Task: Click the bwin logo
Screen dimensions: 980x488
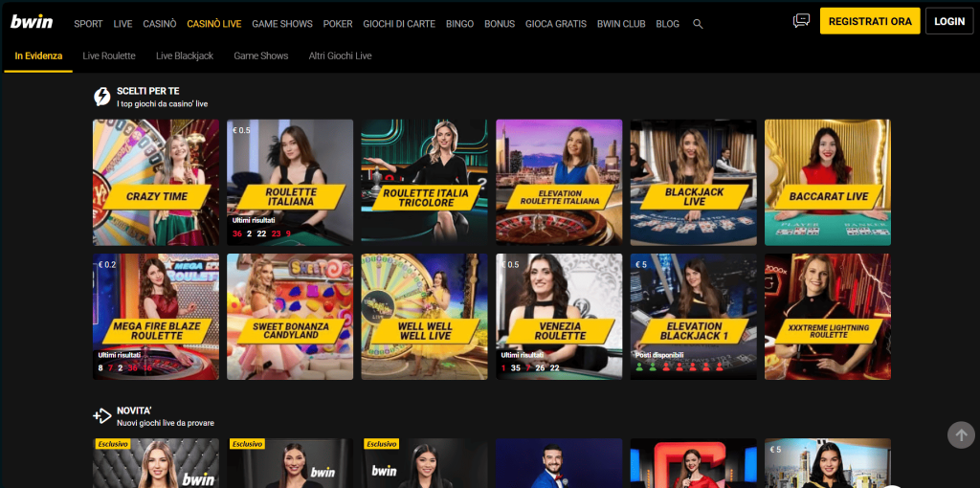Action: click(32, 22)
